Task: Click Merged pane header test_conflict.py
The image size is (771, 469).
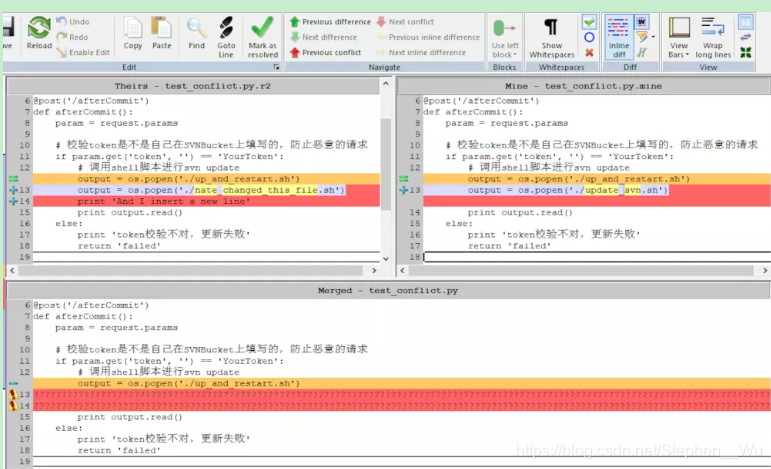Action: point(388,291)
